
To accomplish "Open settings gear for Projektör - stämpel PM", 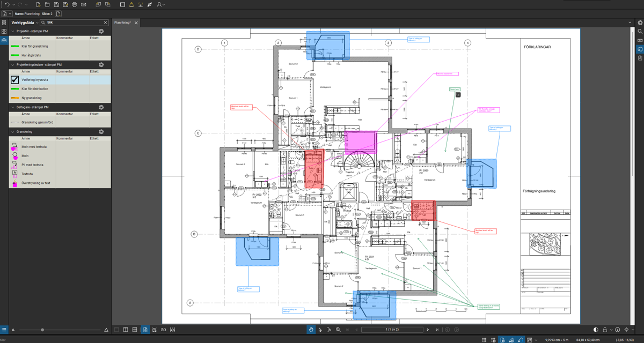I will point(101,31).
